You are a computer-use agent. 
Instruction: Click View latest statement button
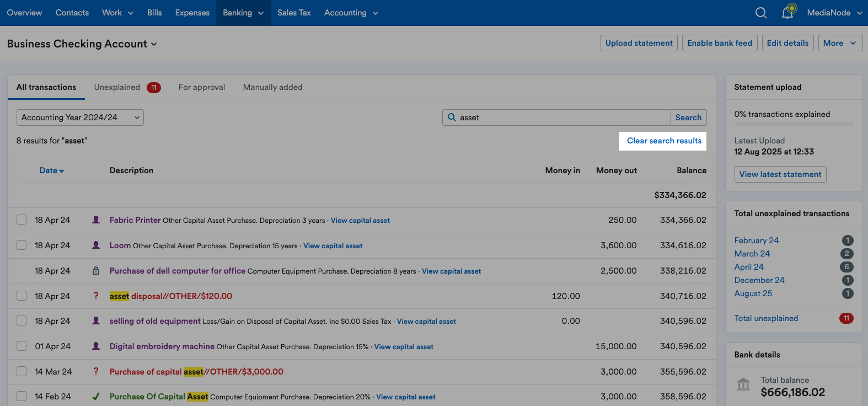click(x=780, y=174)
